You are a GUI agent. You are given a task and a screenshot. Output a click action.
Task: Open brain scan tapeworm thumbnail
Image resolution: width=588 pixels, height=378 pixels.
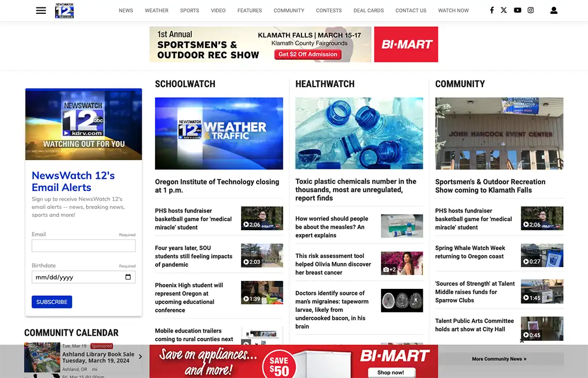pyautogui.click(x=402, y=301)
